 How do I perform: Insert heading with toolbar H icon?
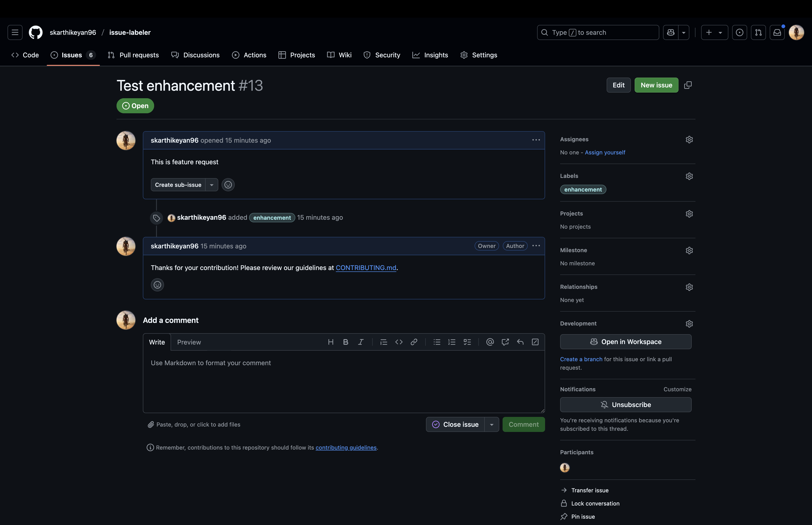pos(331,342)
